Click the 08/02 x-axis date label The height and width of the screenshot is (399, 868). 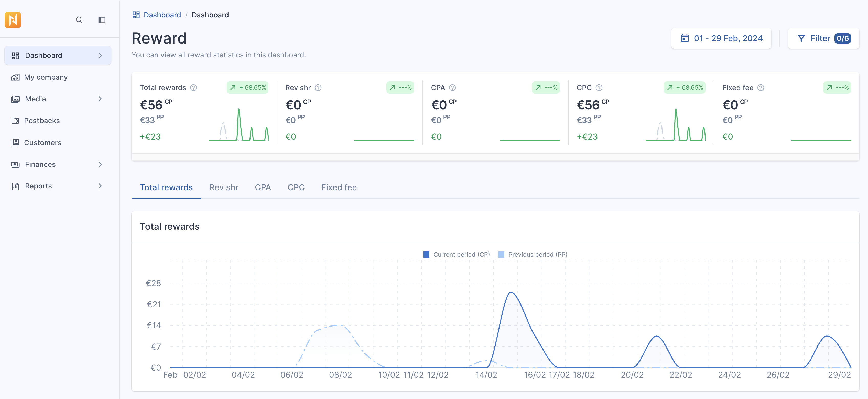(340, 375)
